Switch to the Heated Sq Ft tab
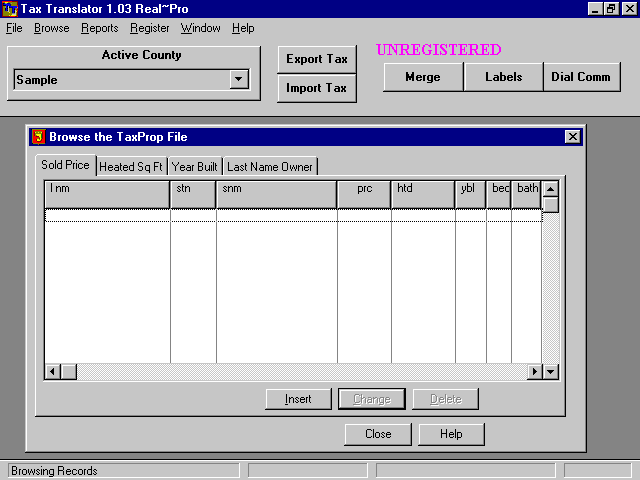The image size is (640, 480). click(130, 167)
